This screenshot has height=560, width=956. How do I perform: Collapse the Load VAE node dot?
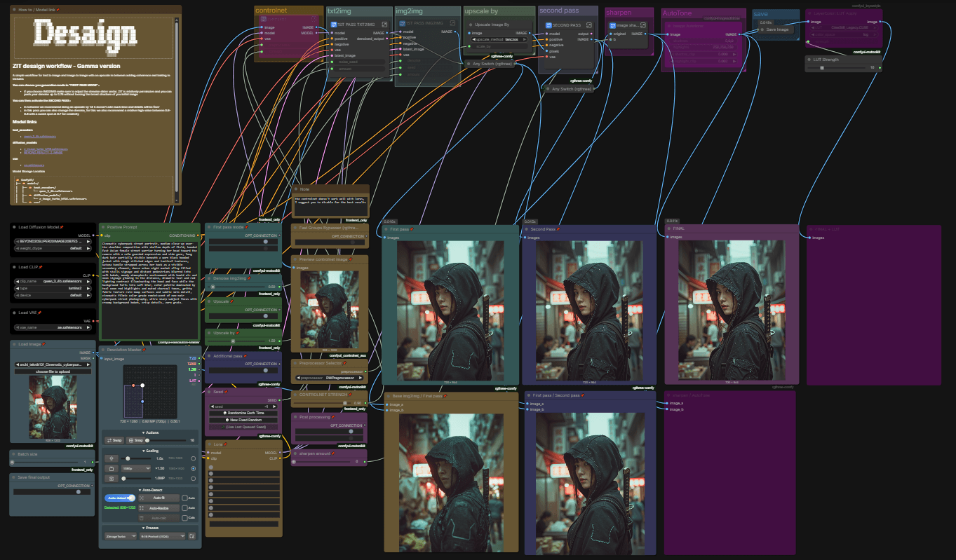[14, 313]
